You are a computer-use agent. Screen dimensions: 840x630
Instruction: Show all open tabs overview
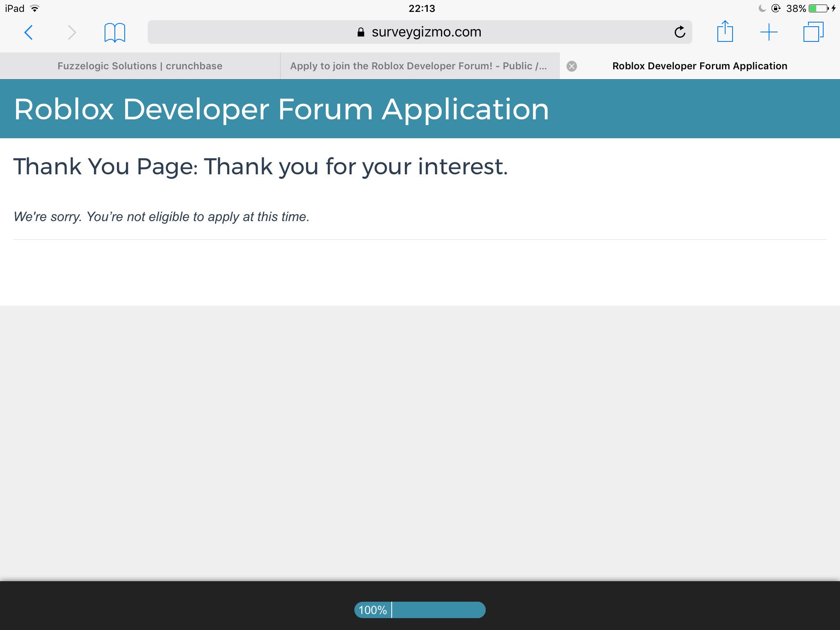pyautogui.click(x=813, y=32)
